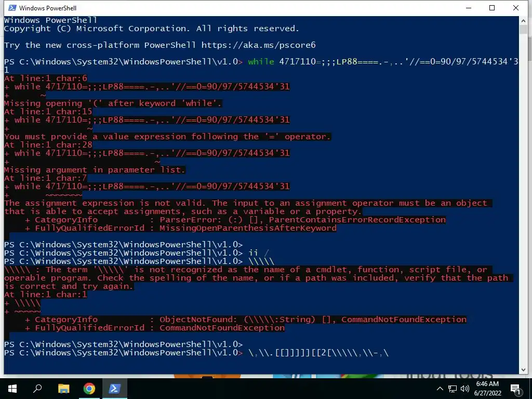Click the scrollbar down arrow
Screen dimensions: 532x399
click(x=523, y=369)
